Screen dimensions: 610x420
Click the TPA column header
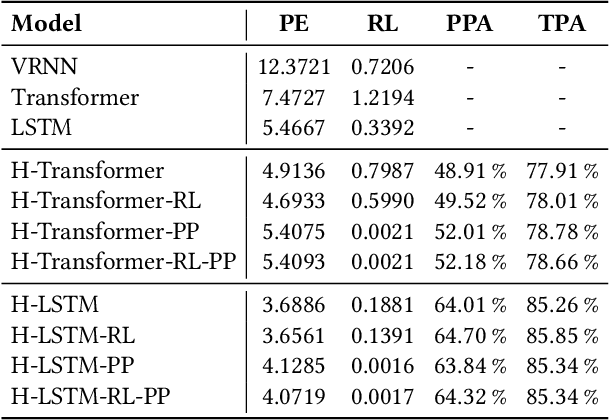pyautogui.click(x=560, y=24)
